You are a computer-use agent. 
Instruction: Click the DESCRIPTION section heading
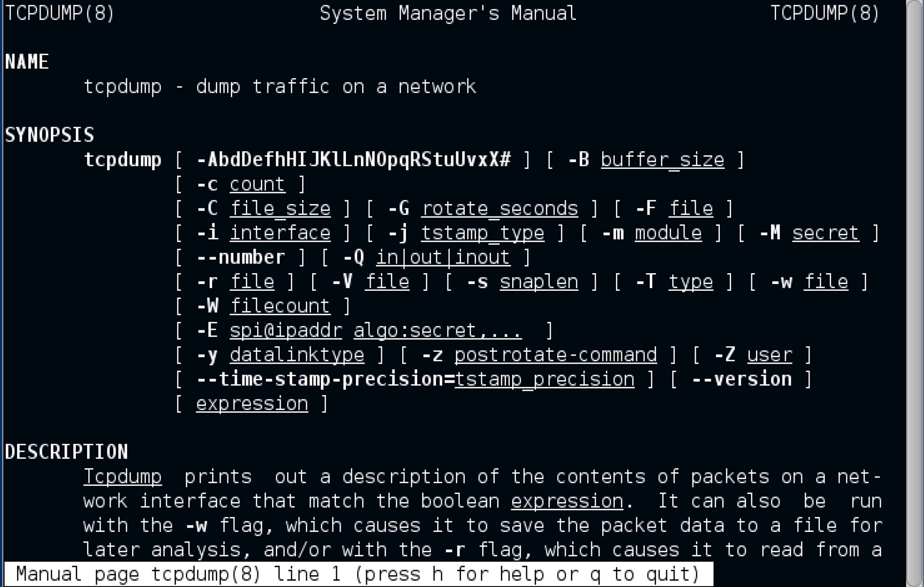[66, 452]
